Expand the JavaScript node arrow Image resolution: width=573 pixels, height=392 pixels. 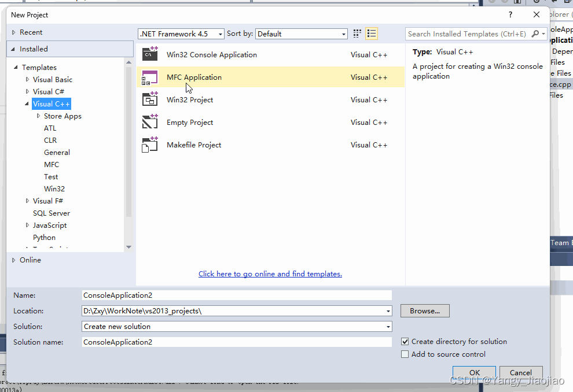coord(27,225)
